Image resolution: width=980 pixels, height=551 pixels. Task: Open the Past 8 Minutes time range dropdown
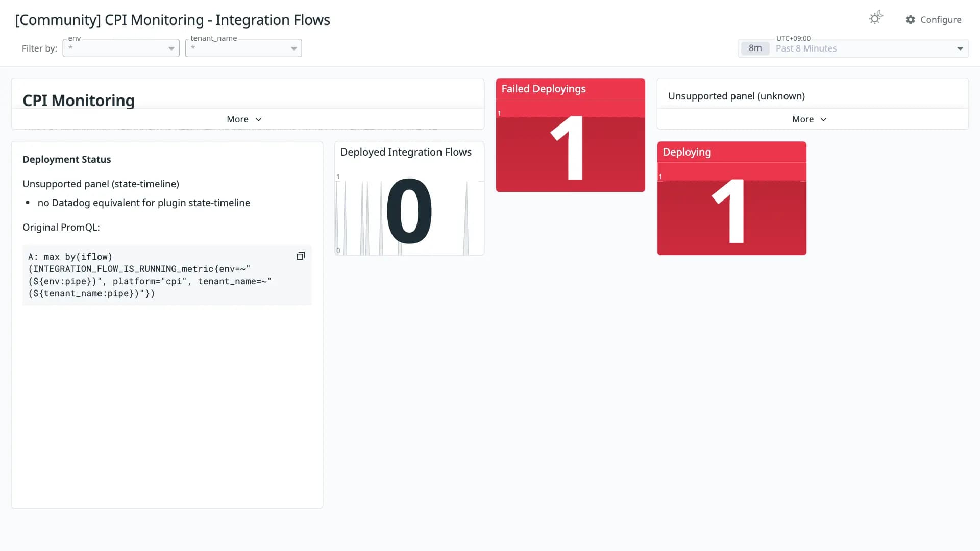click(853, 48)
